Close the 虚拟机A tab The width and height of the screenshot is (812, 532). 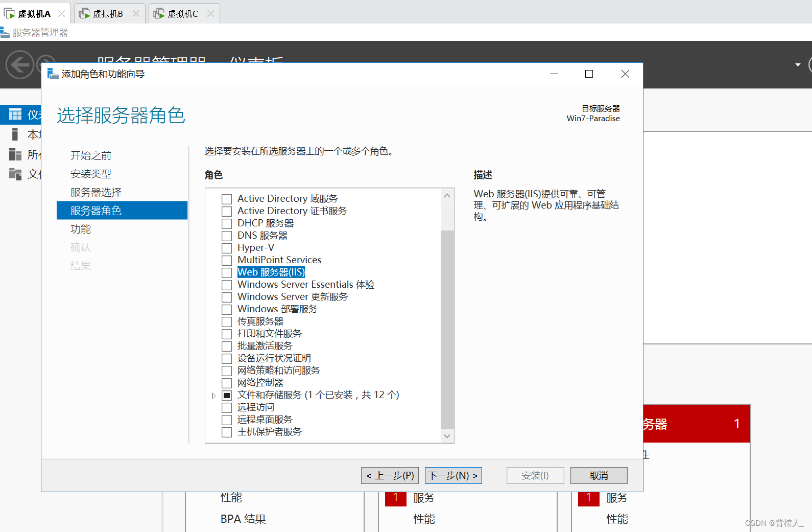click(61, 14)
